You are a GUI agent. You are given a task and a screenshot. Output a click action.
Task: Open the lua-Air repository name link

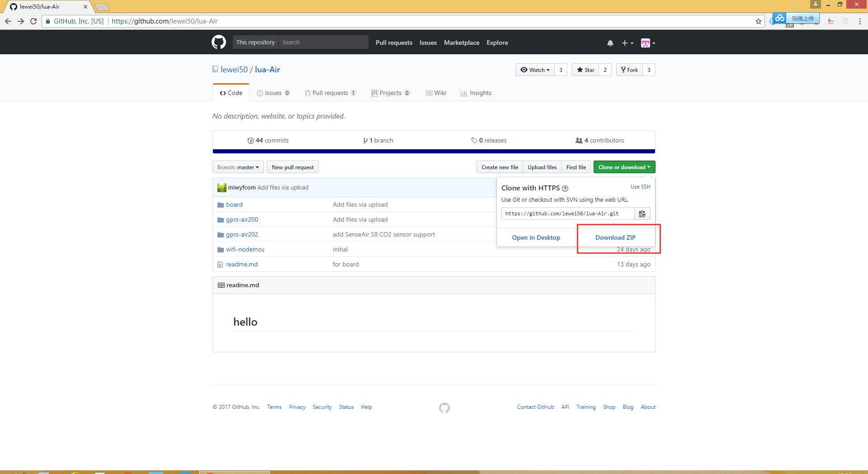[268, 70]
